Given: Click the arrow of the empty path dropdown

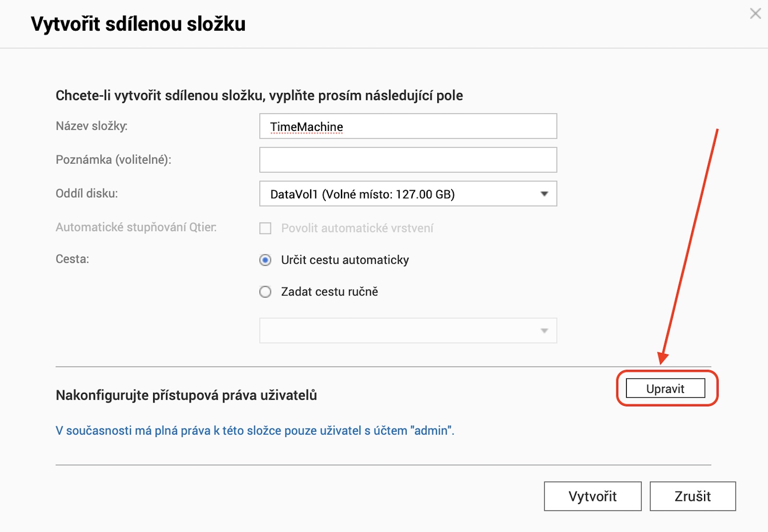Looking at the screenshot, I should 544,331.
